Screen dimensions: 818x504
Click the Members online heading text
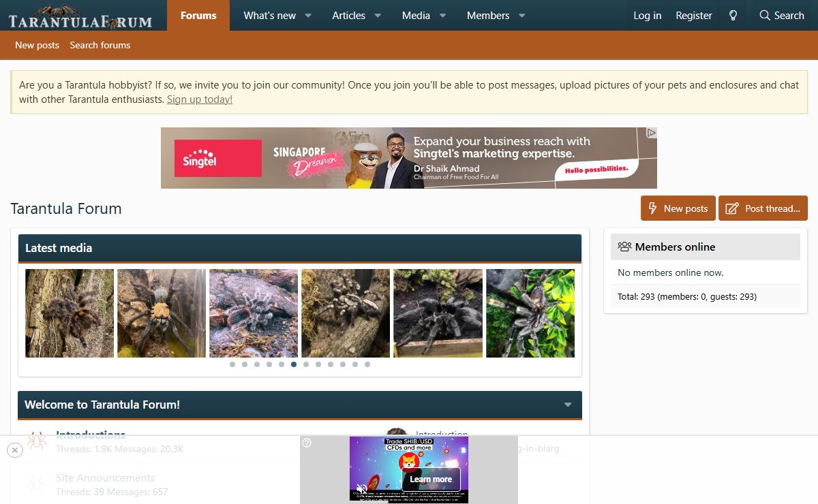(675, 247)
